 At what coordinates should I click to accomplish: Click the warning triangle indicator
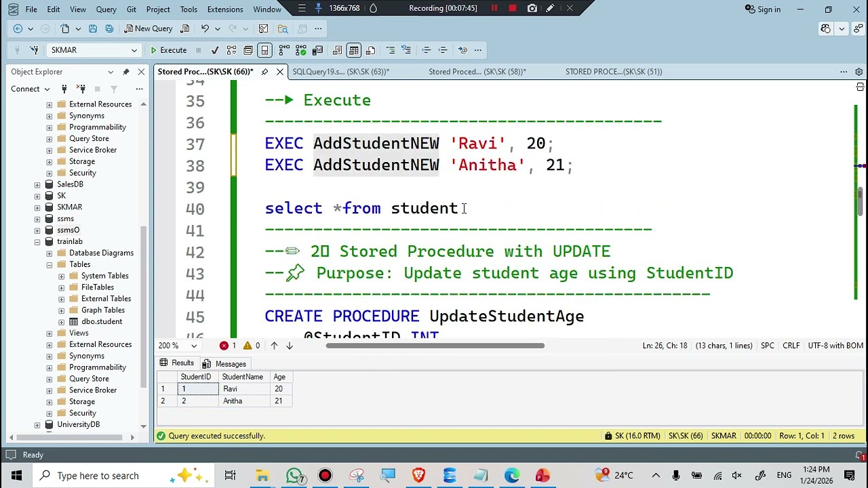point(248,346)
